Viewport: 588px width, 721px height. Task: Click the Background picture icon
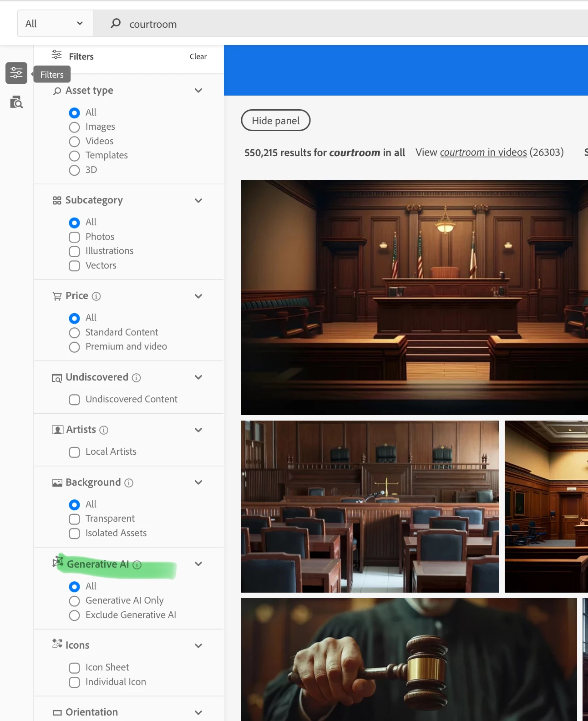pos(57,482)
